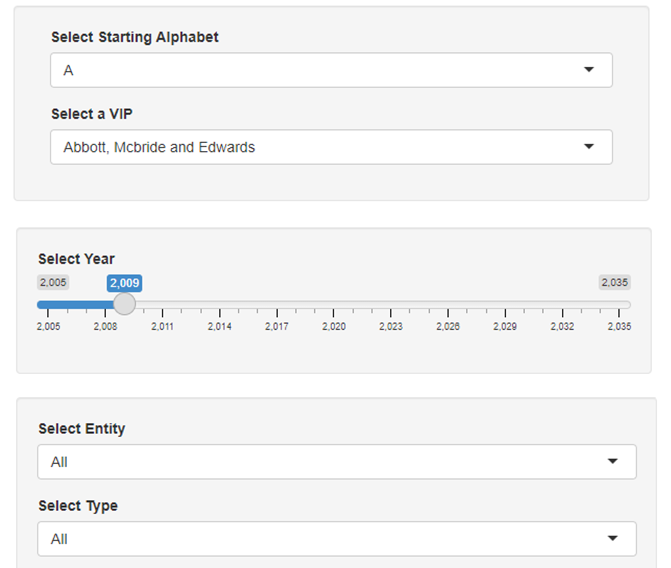
Task: Click the 2,017 tick label on slider
Action: [277, 326]
